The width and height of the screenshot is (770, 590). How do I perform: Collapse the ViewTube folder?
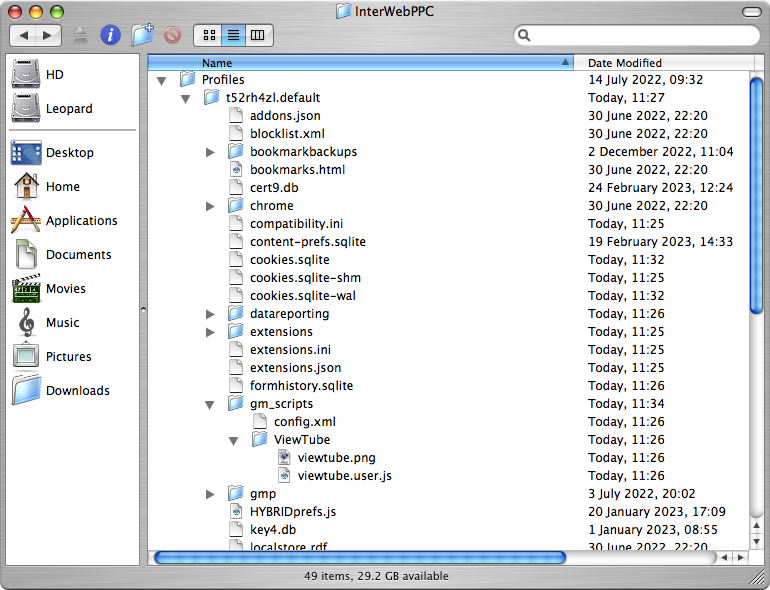[x=234, y=441]
